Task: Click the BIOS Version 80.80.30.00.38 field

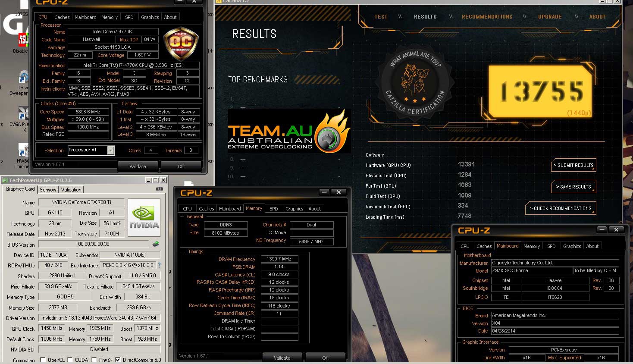Action: click(x=94, y=244)
